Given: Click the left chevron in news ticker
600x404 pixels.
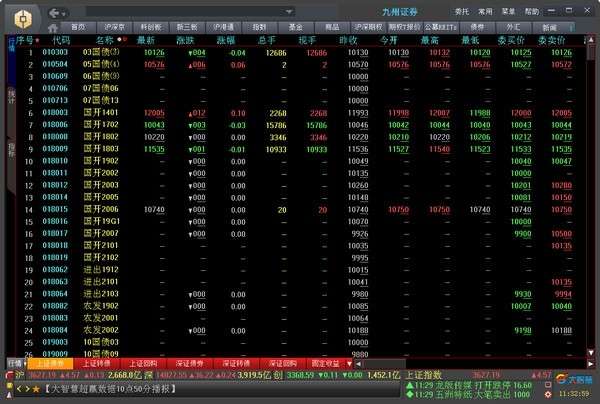Looking at the screenshot, I should point(19,389).
